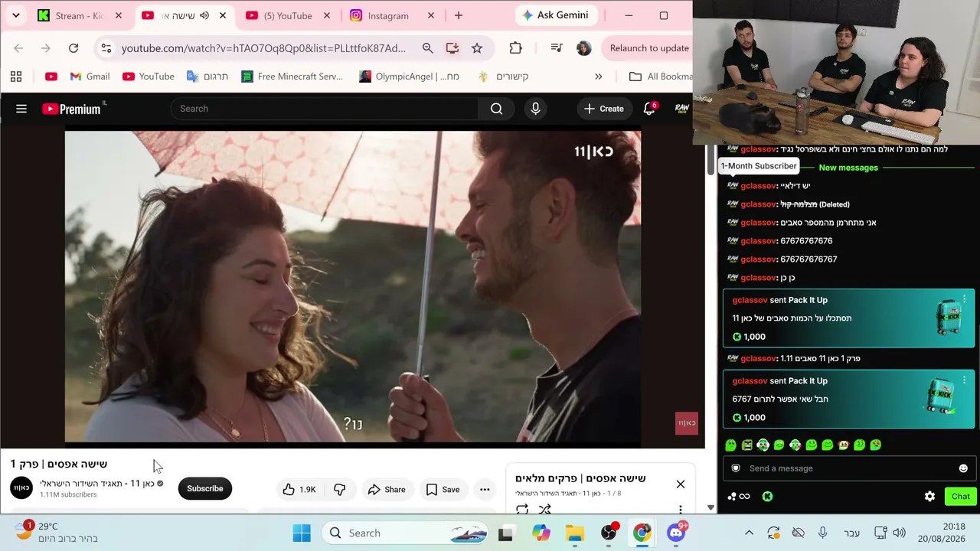
Task: Open the YouTube guide hamburger menu
Action: point(21,109)
